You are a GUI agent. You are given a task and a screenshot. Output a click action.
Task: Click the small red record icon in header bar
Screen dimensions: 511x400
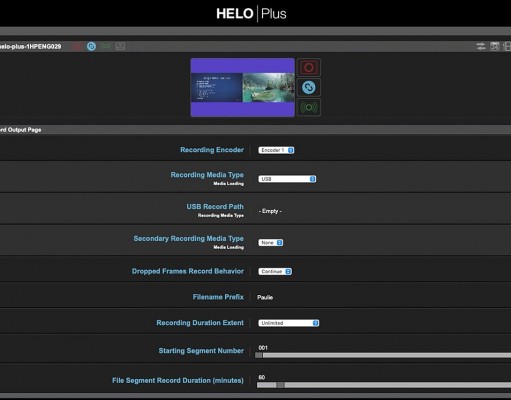pos(77,46)
